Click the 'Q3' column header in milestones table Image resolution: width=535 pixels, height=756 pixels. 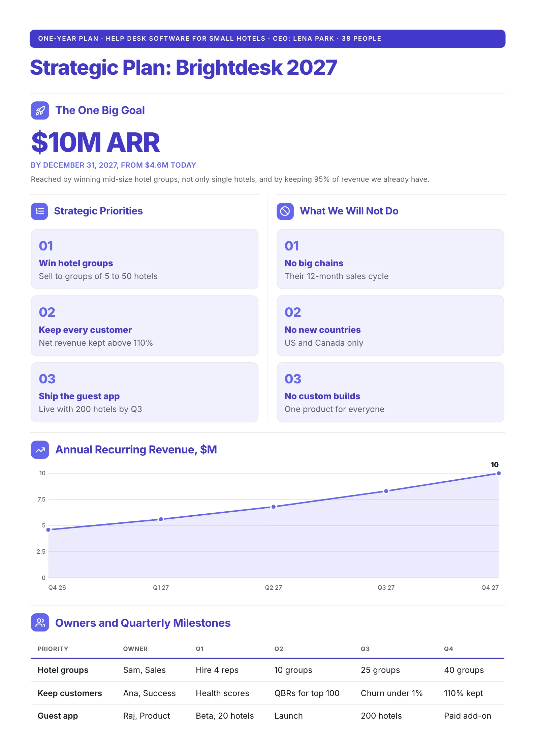365,649
